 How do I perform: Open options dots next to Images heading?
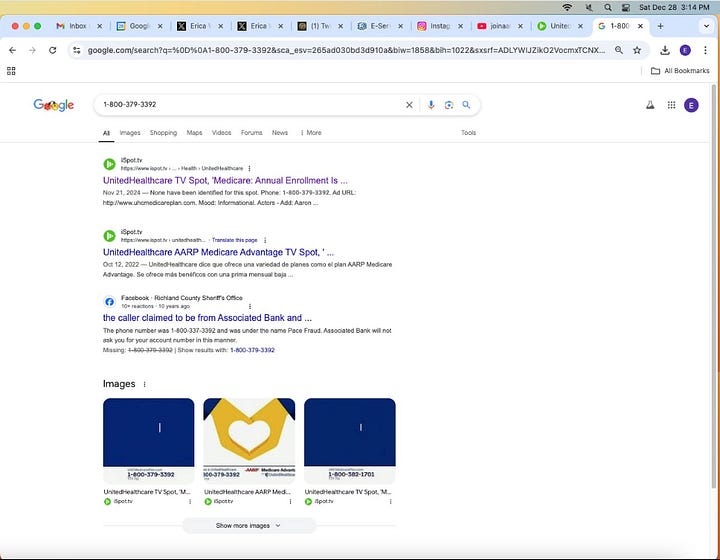(145, 384)
